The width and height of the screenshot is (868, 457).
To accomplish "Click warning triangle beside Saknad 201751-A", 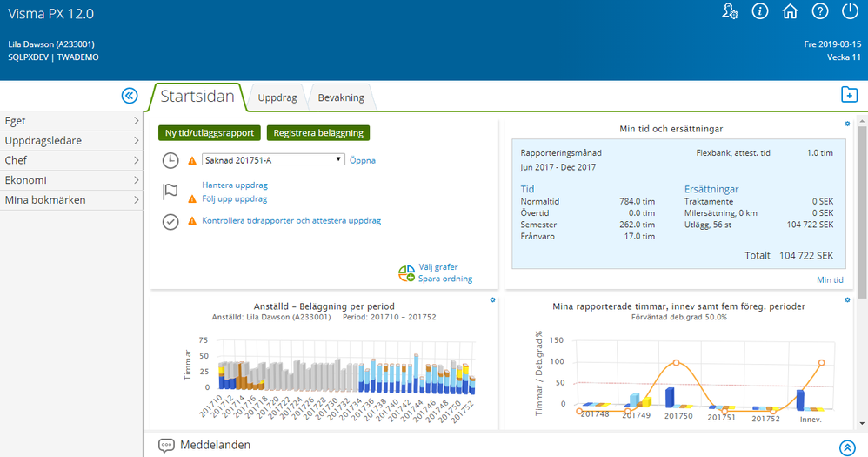I will coord(192,161).
